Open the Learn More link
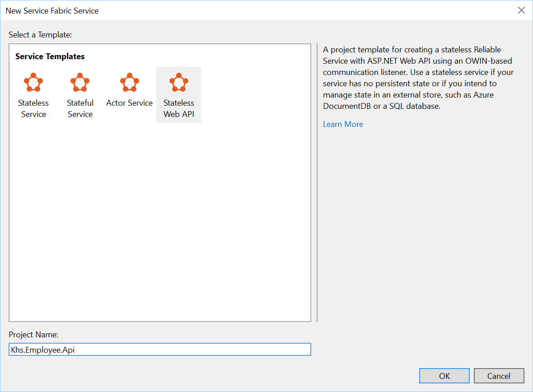This screenshot has height=392, width=533. click(343, 124)
